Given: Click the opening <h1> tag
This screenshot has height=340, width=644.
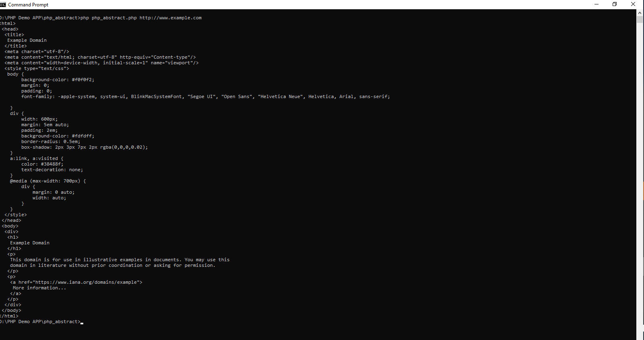Looking at the screenshot, I should click(x=13, y=237).
